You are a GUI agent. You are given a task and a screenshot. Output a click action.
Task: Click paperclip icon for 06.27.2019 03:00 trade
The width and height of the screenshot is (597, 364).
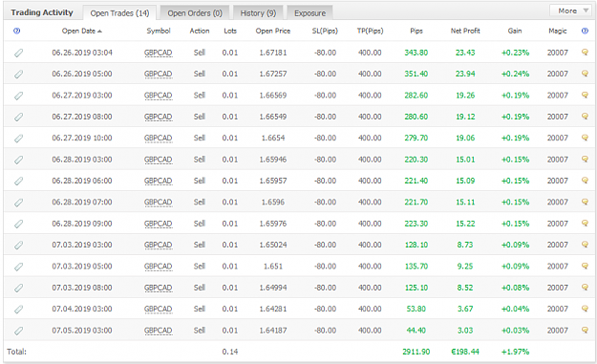[18, 96]
